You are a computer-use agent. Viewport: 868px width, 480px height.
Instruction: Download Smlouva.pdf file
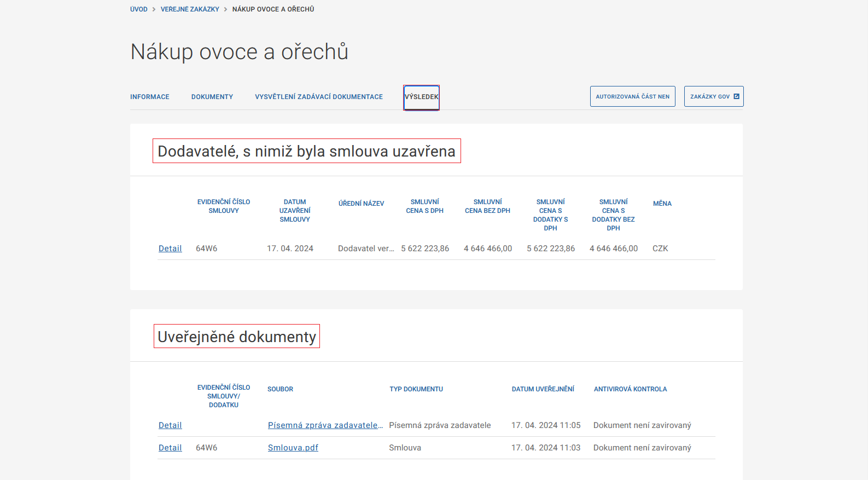[x=293, y=448]
